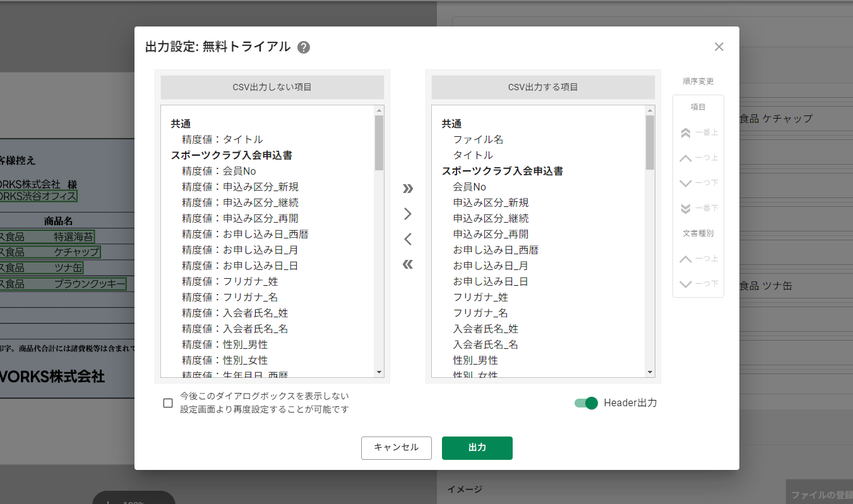Select 入会者氏名_姓 in the right list
The image size is (853, 504).
coord(486,329)
